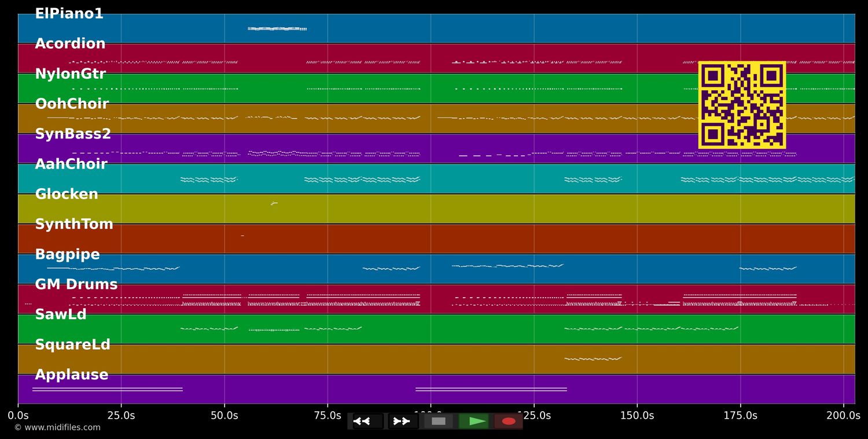Jump to the 50.0s timeline mark

(x=225, y=415)
